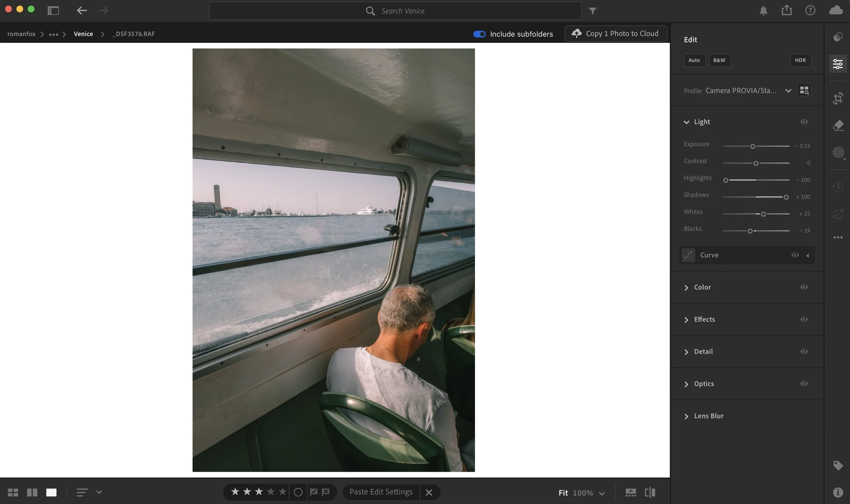Screen dimensions: 850x504
Task: Toggle visibility of Color edits
Action: point(804,287)
